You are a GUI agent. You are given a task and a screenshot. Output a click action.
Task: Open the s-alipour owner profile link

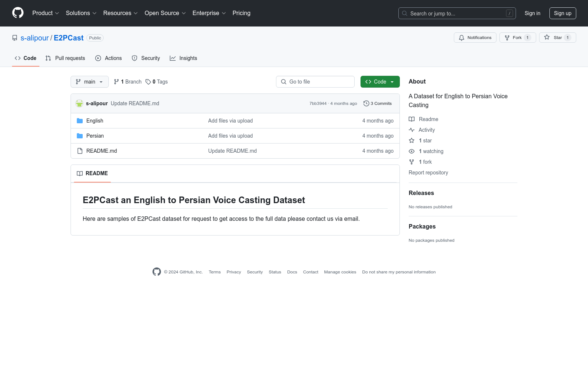pyautogui.click(x=35, y=38)
